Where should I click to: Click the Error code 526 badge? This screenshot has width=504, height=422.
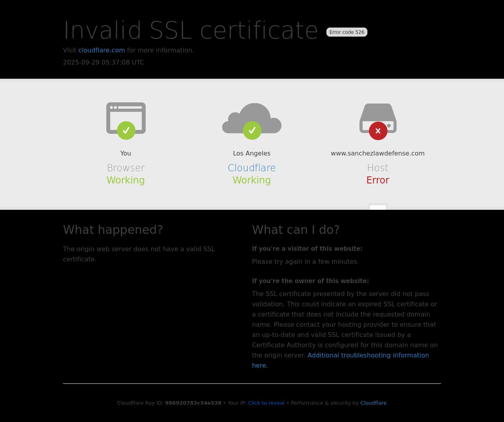click(346, 32)
